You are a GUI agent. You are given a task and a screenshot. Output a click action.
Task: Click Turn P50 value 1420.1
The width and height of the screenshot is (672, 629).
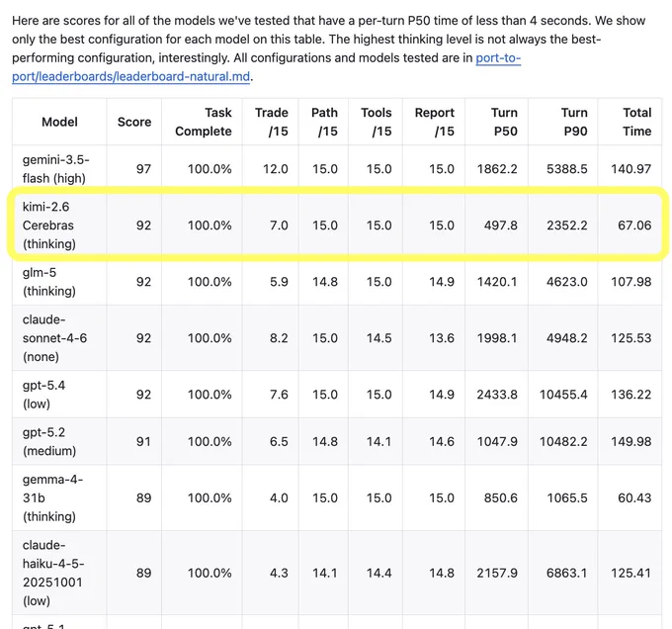click(x=497, y=282)
